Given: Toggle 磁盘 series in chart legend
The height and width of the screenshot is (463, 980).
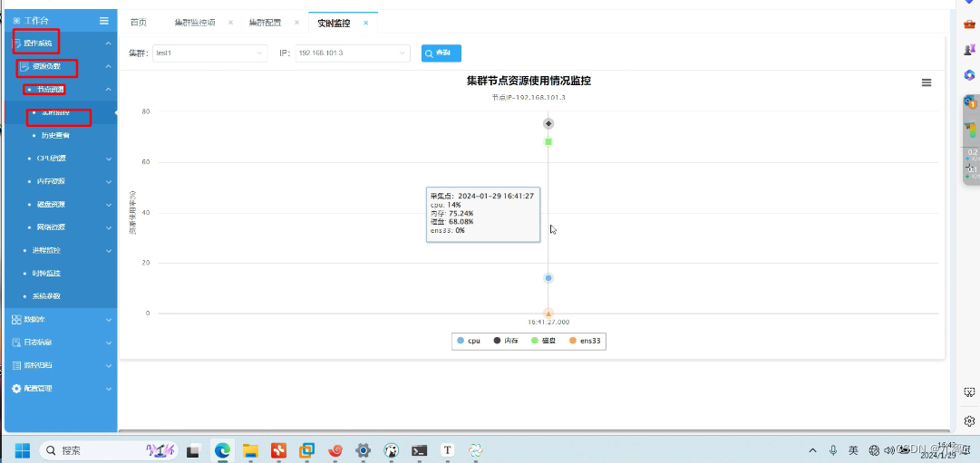Looking at the screenshot, I should 544,341.
